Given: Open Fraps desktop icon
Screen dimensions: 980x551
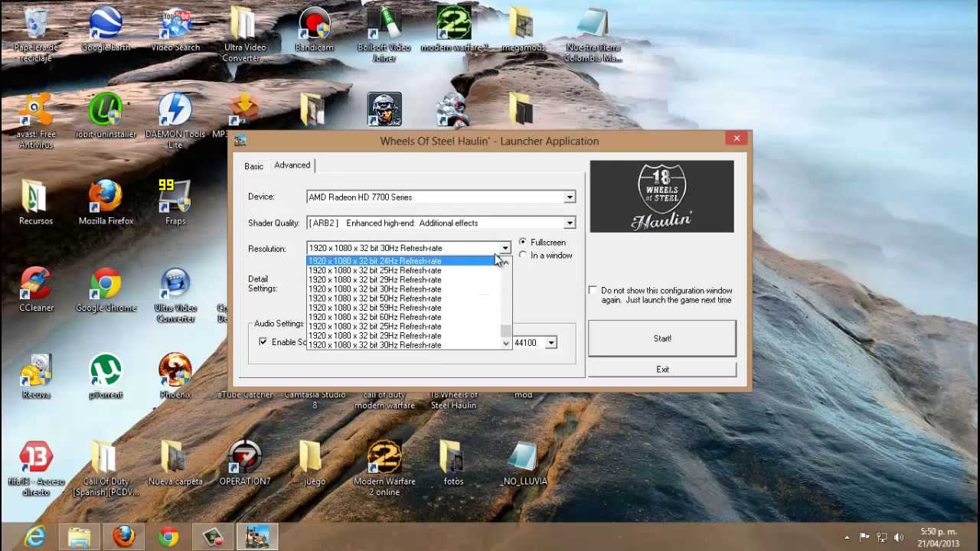Looking at the screenshot, I should coord(175,204).
